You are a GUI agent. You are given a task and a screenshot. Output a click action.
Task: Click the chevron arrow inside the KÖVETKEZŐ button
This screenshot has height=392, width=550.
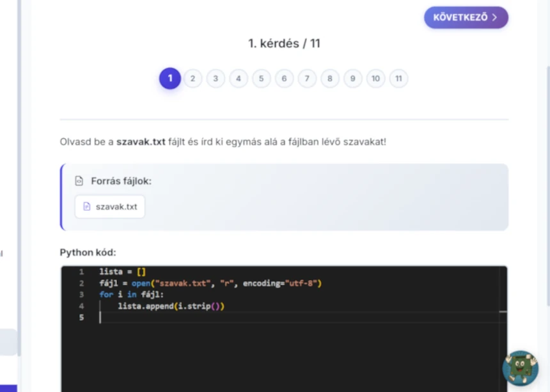click(x=496, y=17)
